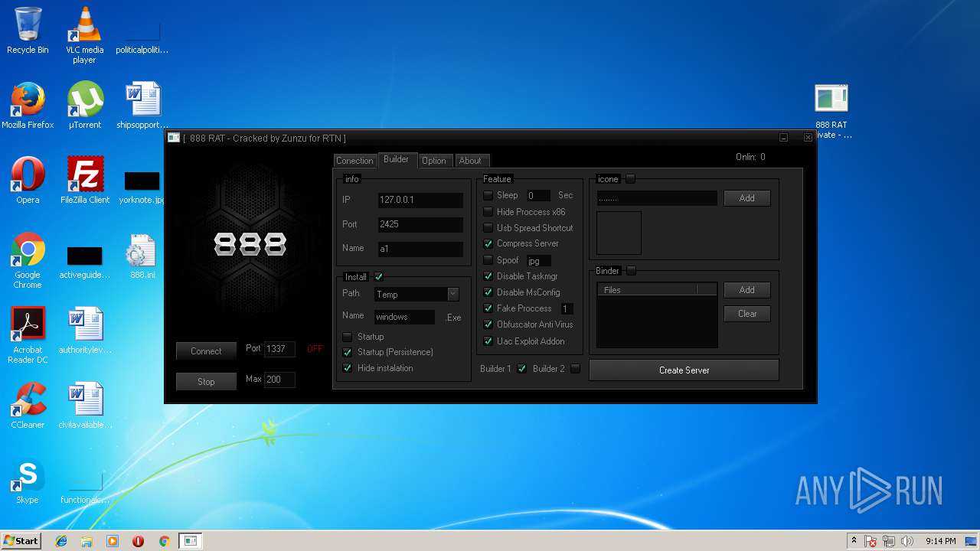This screenshot has width=980, height=551.
Task: Select the politicalpoliti desktop file
Action: (142, 40)
